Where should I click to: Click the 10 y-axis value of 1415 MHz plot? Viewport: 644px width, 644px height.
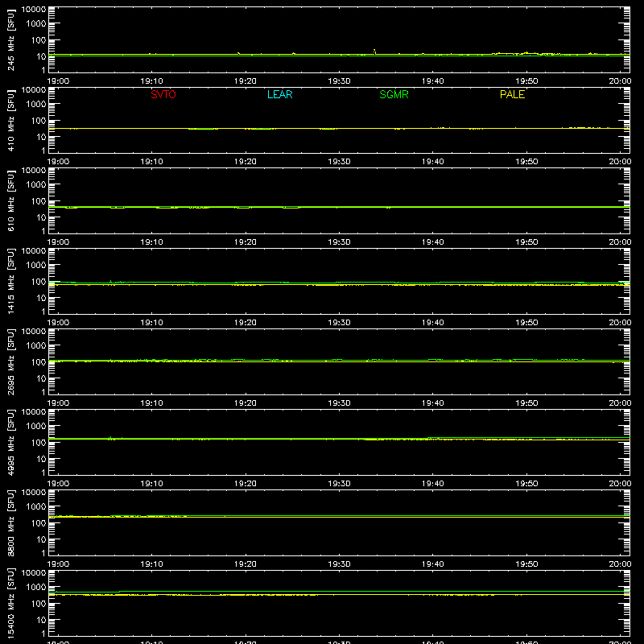pyautogui.click(x=41, y=298)
